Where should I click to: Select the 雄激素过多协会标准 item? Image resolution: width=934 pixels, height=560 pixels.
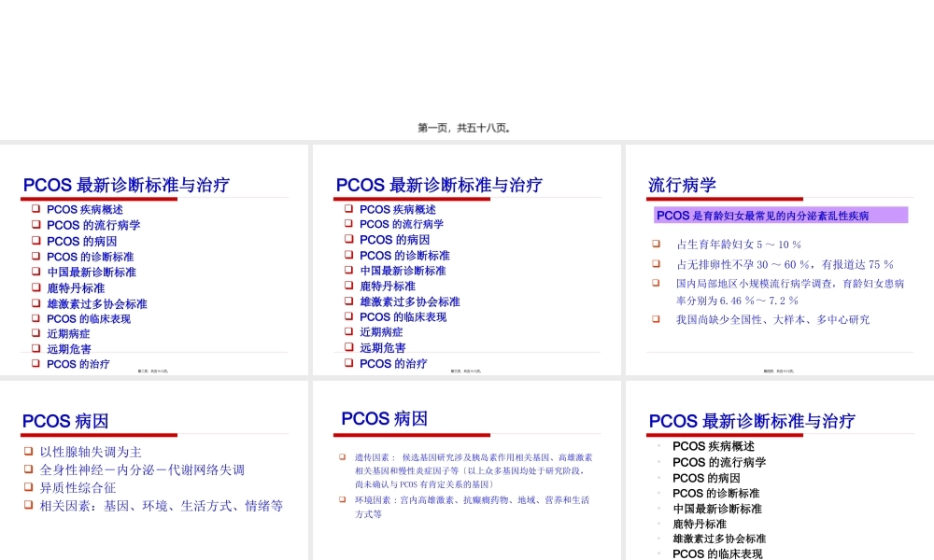(x=95, y=302)
